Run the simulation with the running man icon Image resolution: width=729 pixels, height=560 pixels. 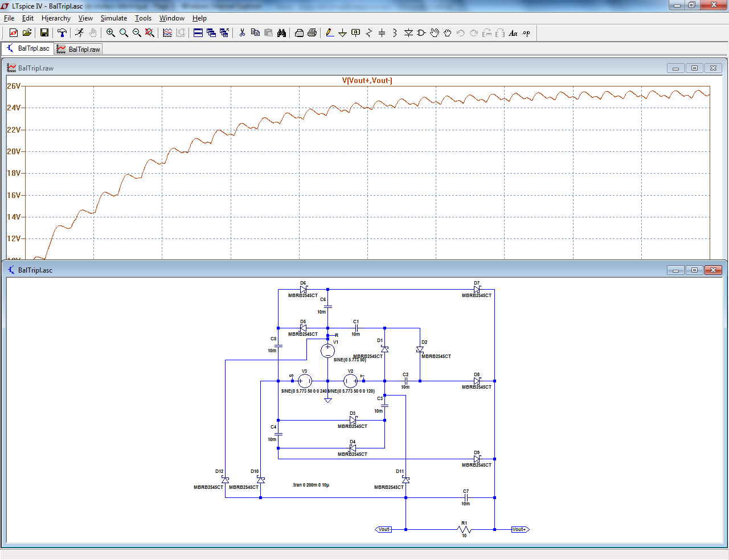(x=79, y=33)
